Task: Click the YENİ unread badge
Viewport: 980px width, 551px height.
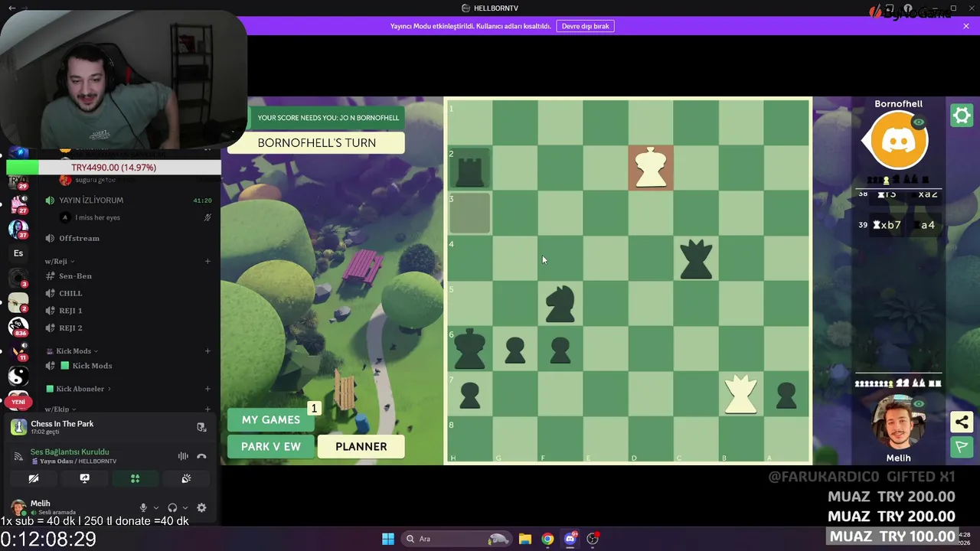Action: tap(18, 402)
